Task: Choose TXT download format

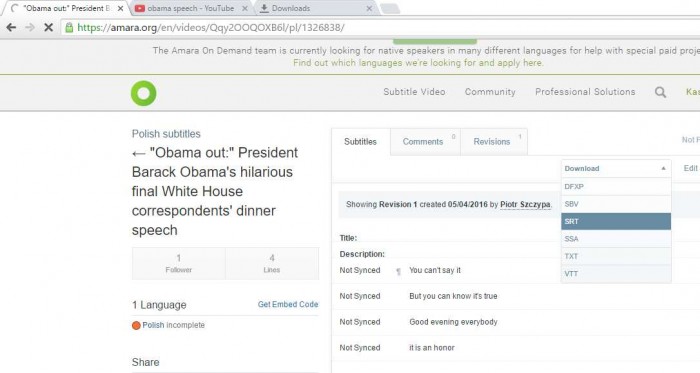Action: (616, 256)
